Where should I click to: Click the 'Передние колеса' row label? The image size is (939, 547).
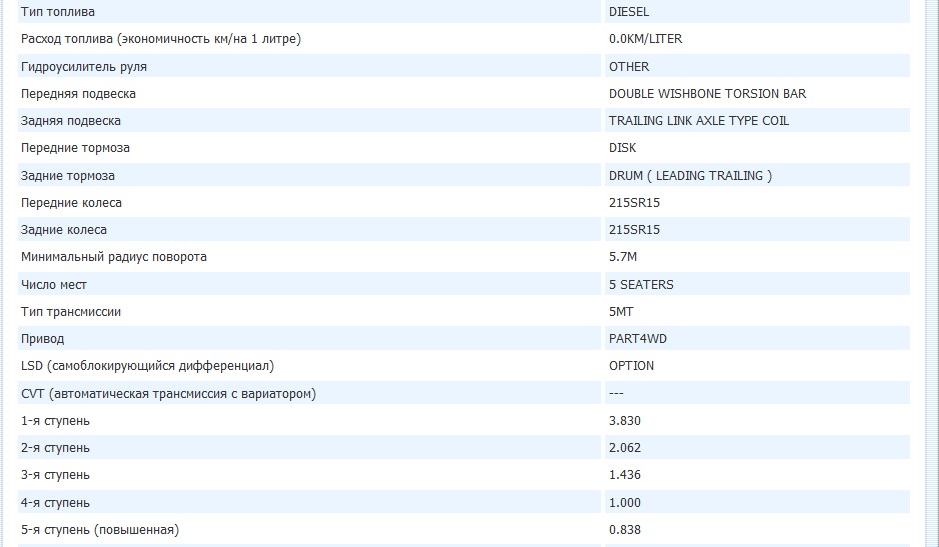point(71,203)
